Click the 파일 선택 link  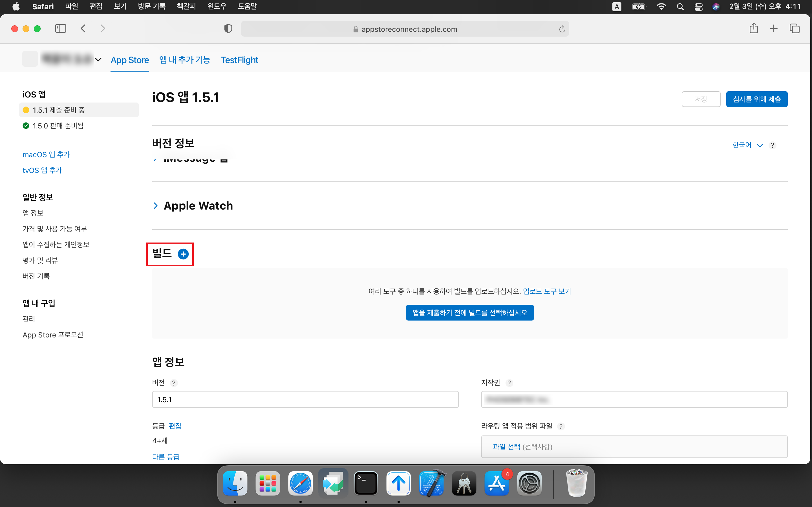(506, 447)
